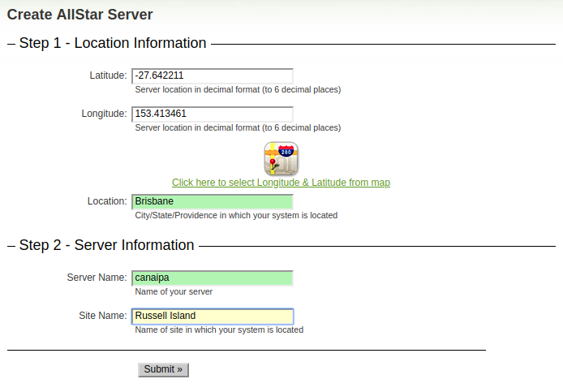This screenshot has width=563, height=392.
Task: Focus the Latitude input field
Action: click(212, 75)
